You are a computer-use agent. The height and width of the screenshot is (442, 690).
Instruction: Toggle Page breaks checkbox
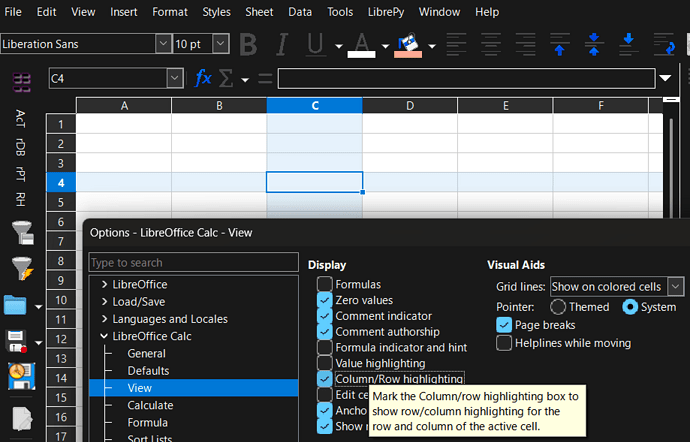pyautogui.click(x=504, y=325)
